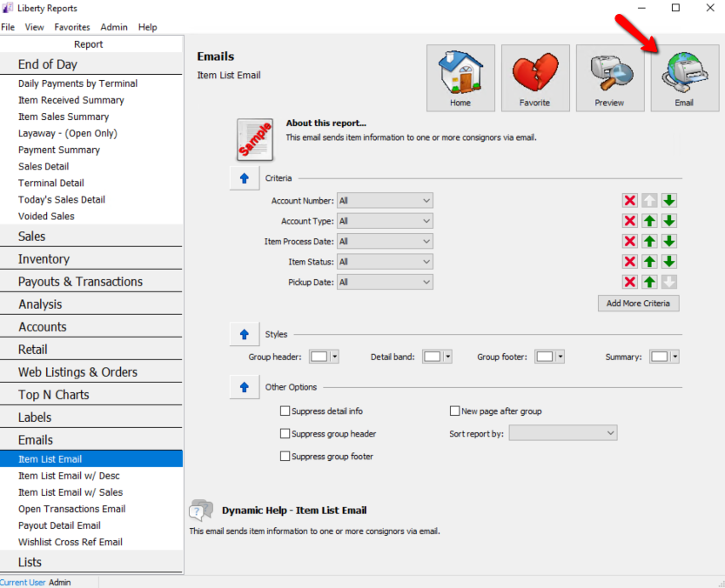Move Item Status criterion up
Viewport: 725px width, 588px height.
(x=649, y=262)
